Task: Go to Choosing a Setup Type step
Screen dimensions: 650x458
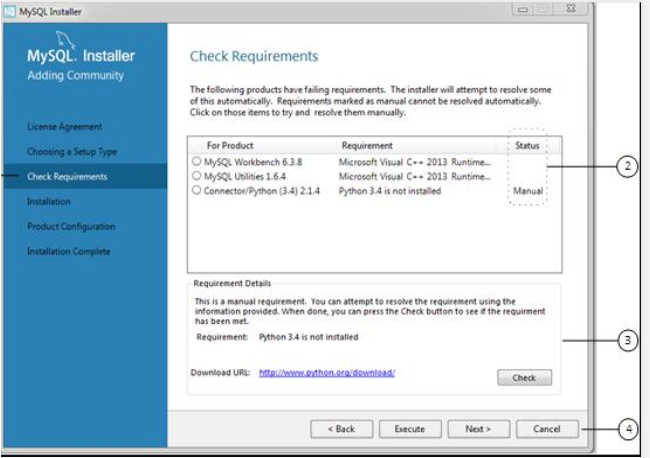Action: coord(72,152)
